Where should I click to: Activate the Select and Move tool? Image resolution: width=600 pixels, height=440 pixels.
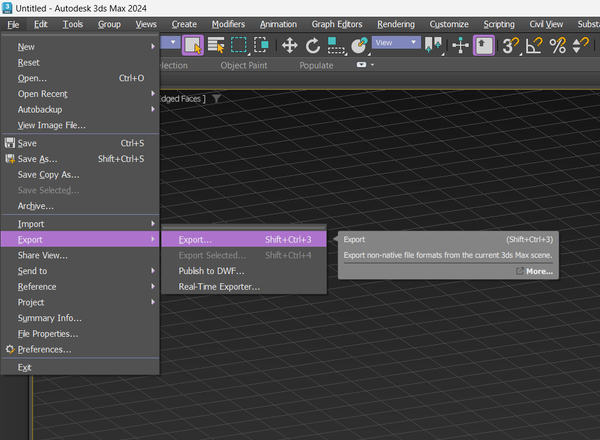(x=290, y=46)
